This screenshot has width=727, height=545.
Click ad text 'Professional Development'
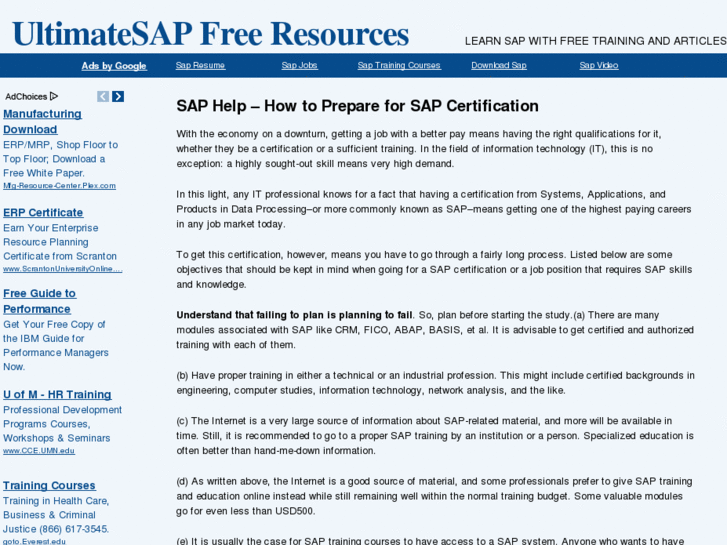(63, 410)
